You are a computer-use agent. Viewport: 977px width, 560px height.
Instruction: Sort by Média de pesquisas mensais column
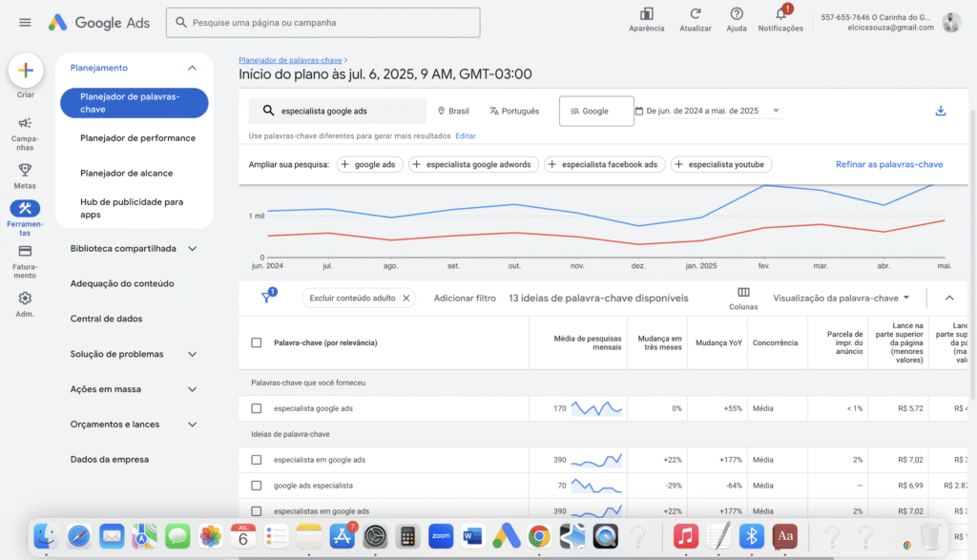[587, 342]
